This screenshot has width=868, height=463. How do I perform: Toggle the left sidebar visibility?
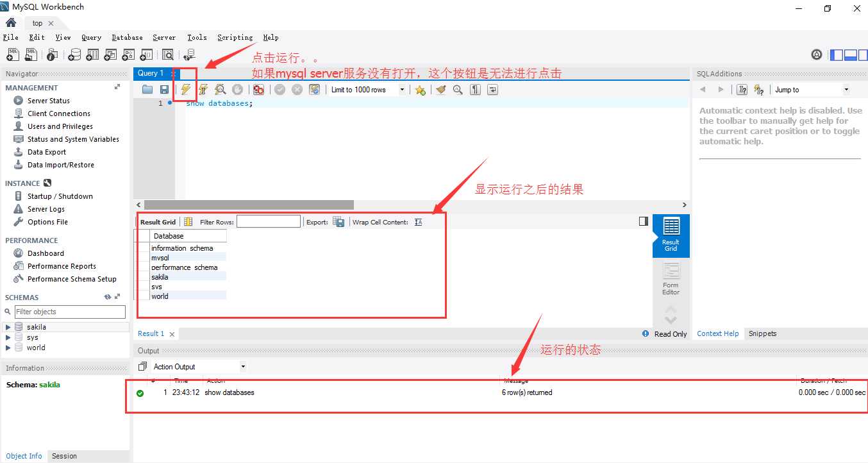point(837,55)
